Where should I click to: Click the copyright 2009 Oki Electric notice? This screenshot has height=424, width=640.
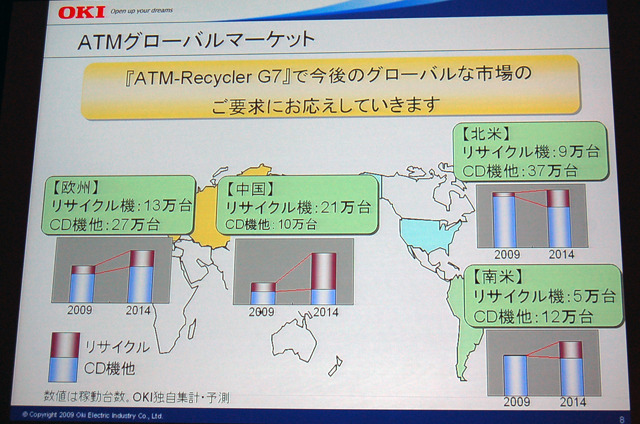click(x=93, y=415)
